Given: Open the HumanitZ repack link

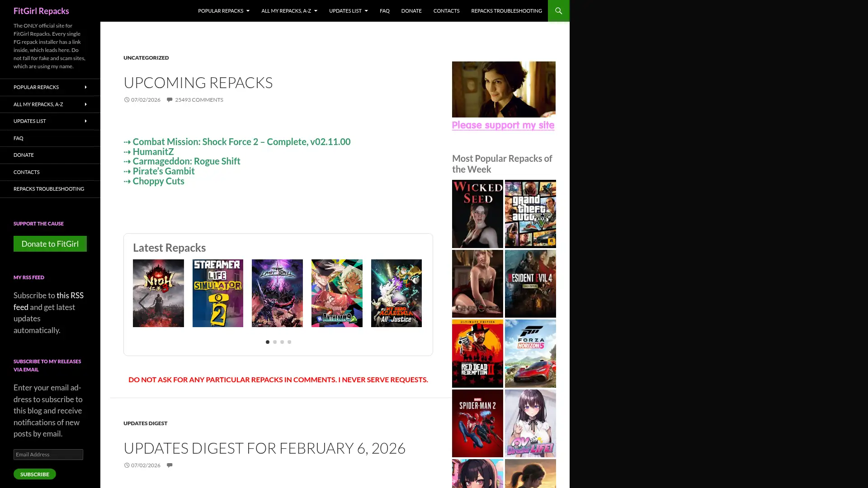Looking at the screenshot, I should (153, 151).
